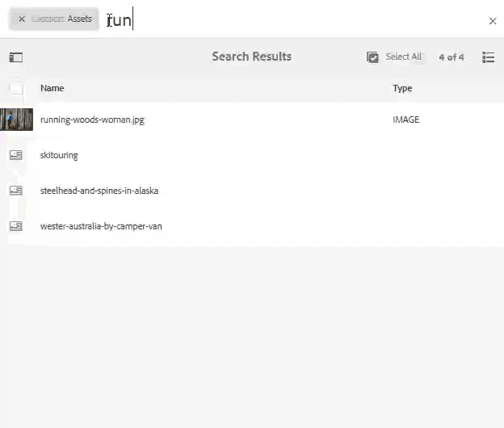This screenshot has width=504, height=428.
Task: Click the search field containing 'run'
Action: click(x=292, y=19)
